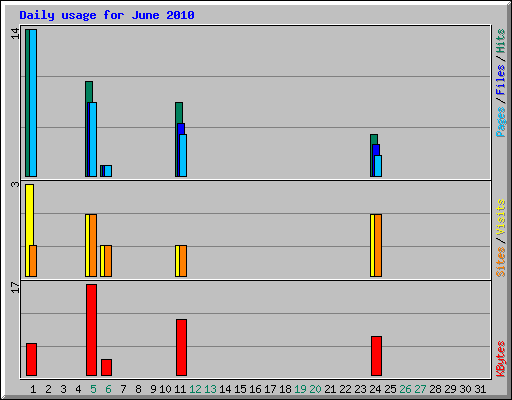Select the red KBytes bar for day 24
This screenshot has width=512, height=400.
point(376,356)
